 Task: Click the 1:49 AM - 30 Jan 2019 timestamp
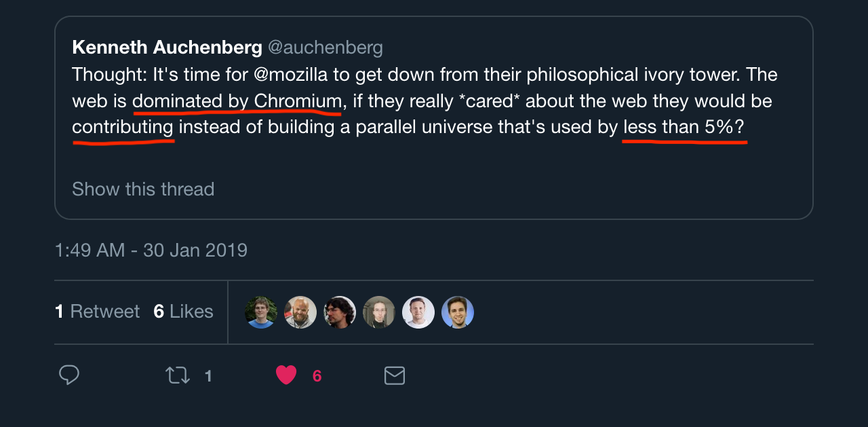151,250
